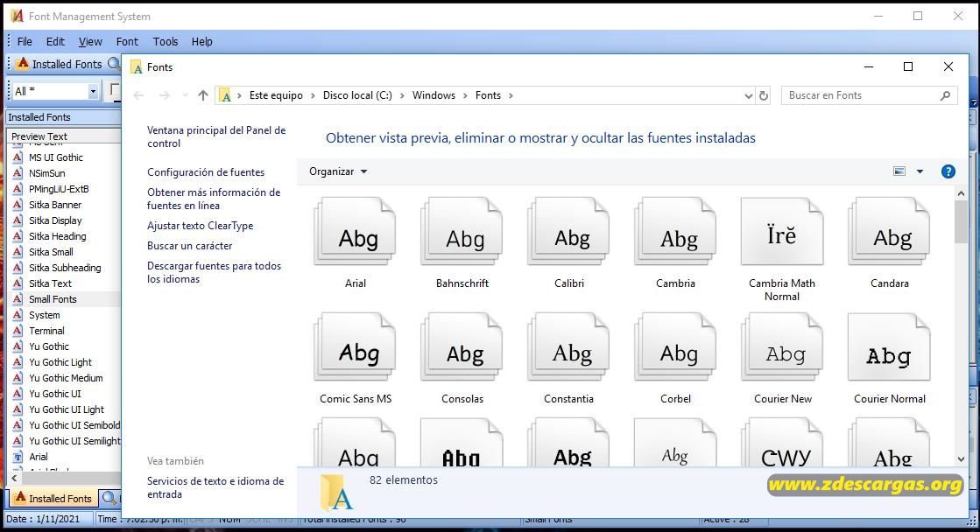Click the forward navigation arrow
980x532 pixels.
165,94
